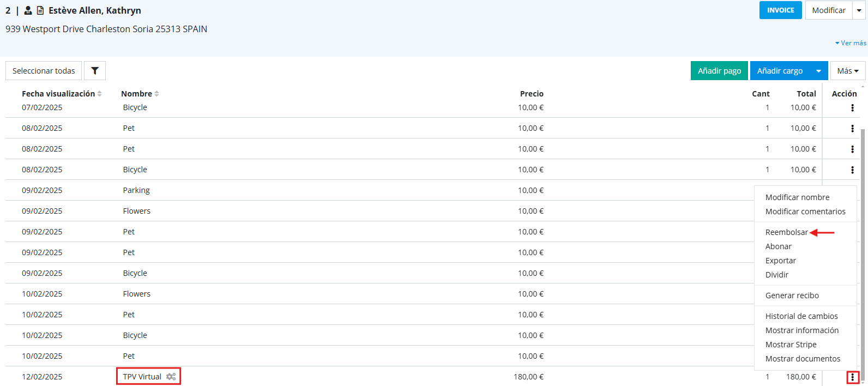Expand details with Ver más
The image size is (868, 386).
pos(851,43)
